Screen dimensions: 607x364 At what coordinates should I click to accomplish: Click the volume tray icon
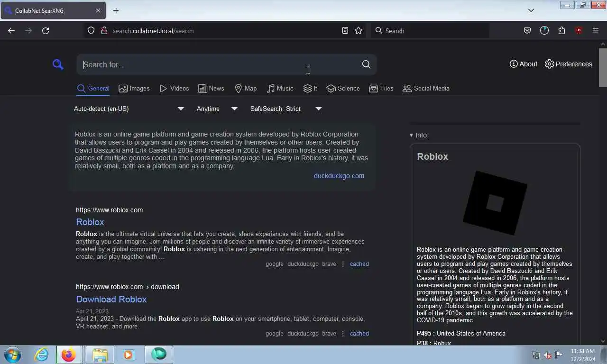[548, 355]
